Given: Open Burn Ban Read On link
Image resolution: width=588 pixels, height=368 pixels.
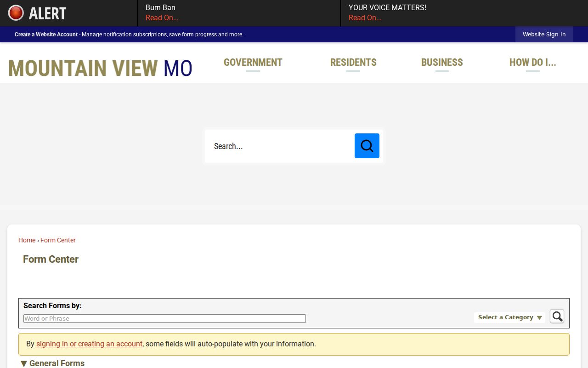Looking at the screenshot, I should point(162,18).
